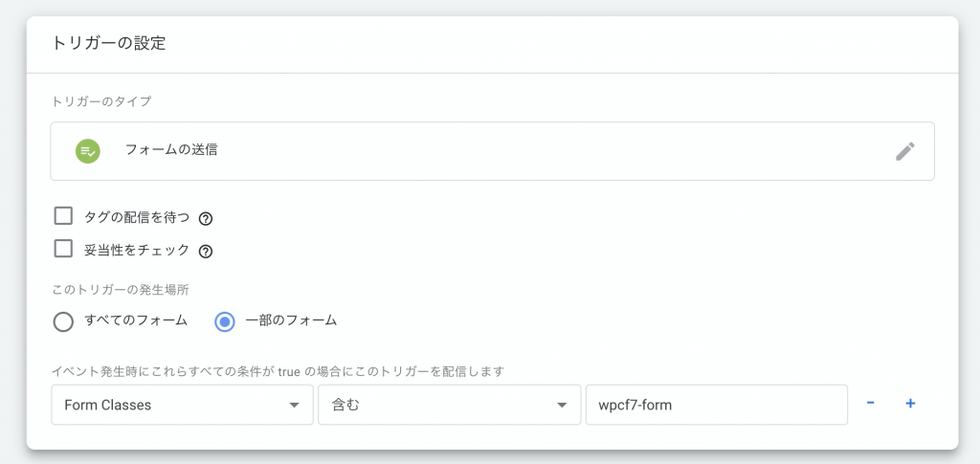Click the wpcf7-form value input field

pyautogui.click(x=716, y=405)
